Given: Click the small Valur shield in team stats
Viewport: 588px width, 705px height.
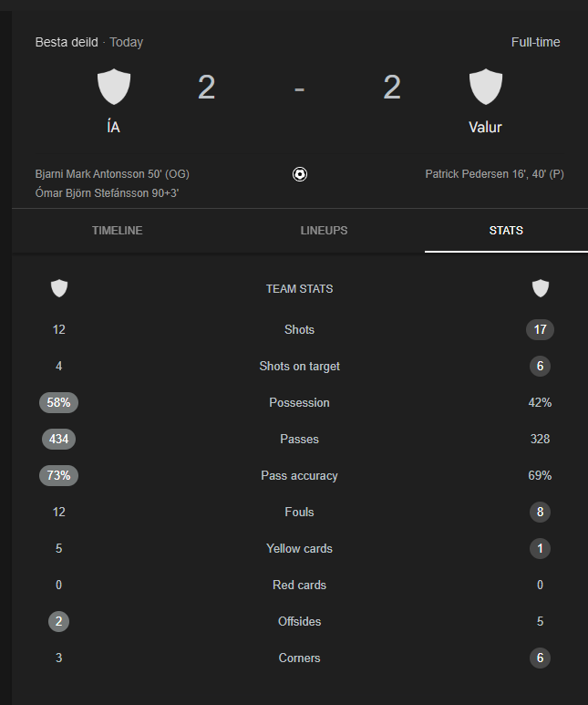Looking at the screenshot, I should coord(540,288).
